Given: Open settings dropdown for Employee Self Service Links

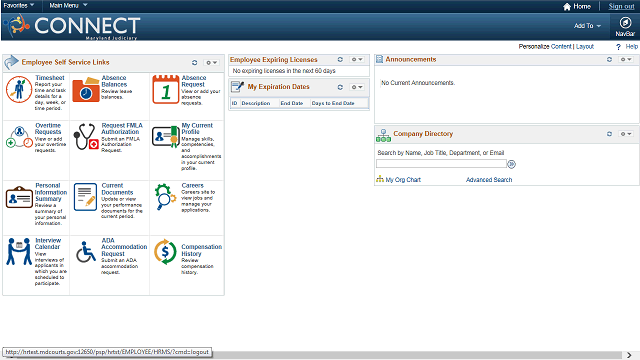Looking at the screenshot, I should pos(211,63).
